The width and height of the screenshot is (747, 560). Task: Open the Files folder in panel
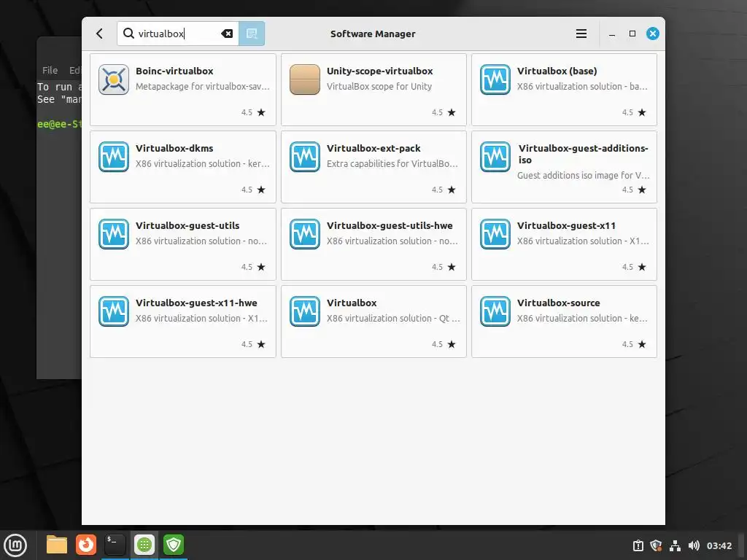coord(57,545)
